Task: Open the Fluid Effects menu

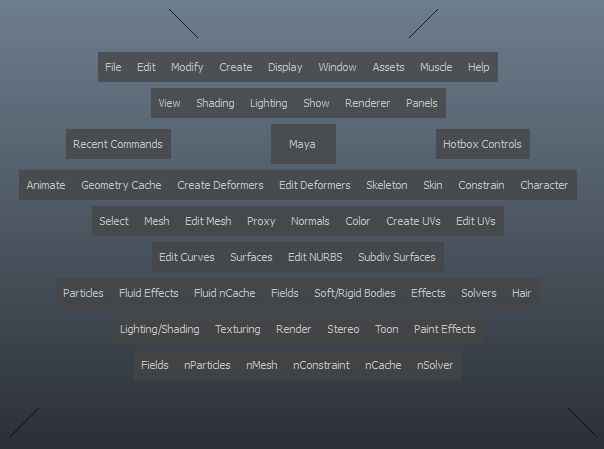Action: [149, 293]
